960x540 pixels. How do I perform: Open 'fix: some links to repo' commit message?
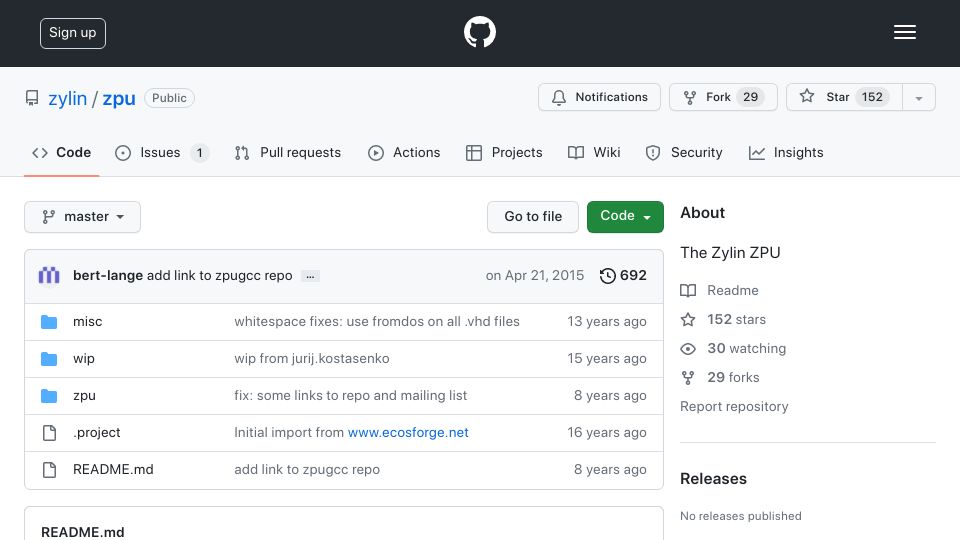[350, 396]
